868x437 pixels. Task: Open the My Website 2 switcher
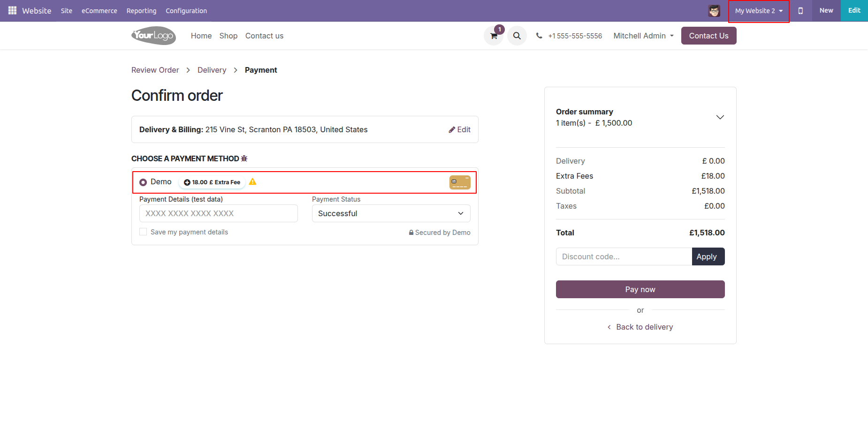[x=758, y=11]
